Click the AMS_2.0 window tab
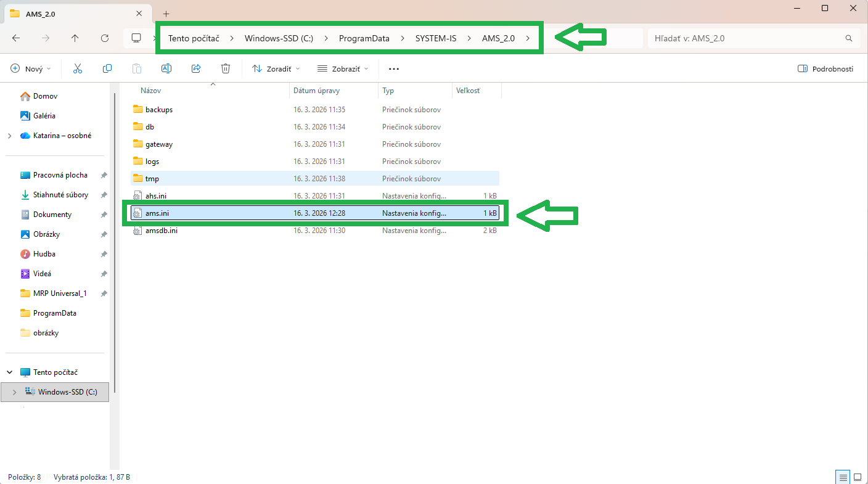The image size is (868, 484). [x=68, y=14]
